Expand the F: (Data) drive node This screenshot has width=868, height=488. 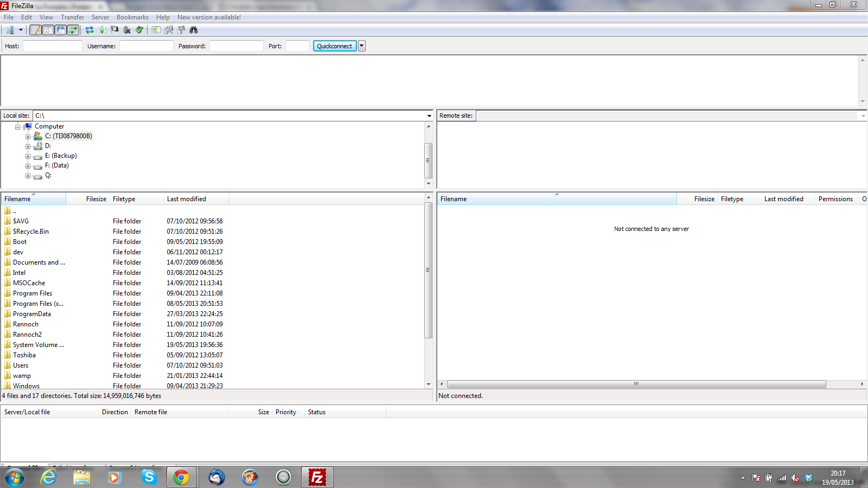point(28,166)
